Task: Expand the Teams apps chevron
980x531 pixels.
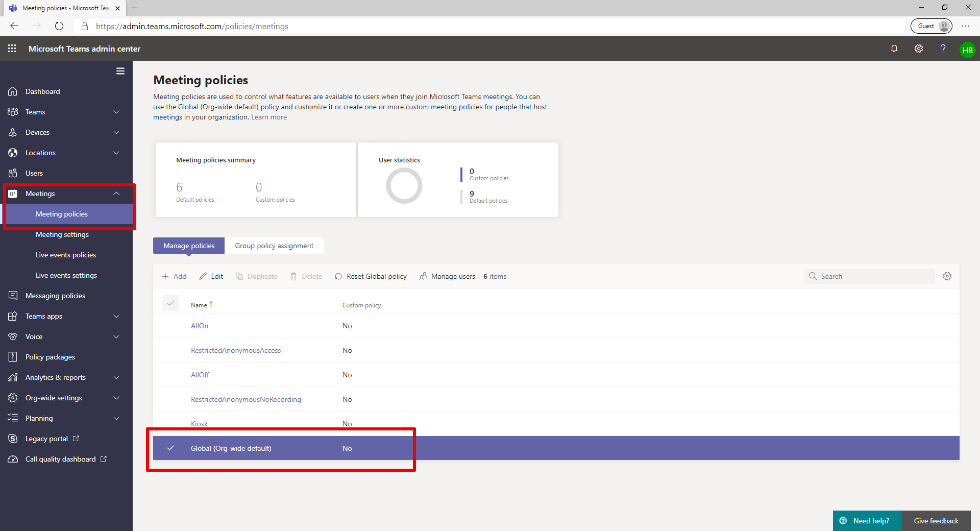Action: pyautogui.click(x=116, y=316)
